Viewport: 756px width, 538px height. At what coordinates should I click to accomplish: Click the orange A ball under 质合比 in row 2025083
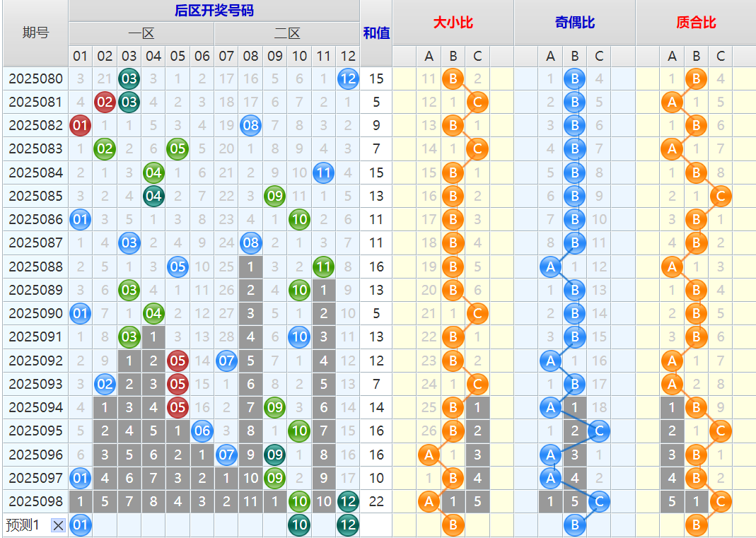pos(672,149)
